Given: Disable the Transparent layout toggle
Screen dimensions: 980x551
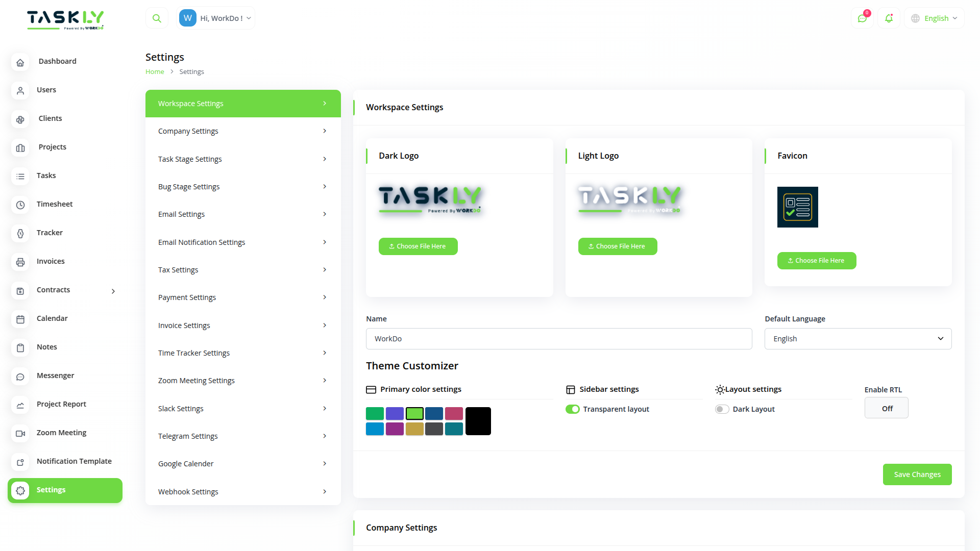Looking at the screenshot, I should coord(572,409).
